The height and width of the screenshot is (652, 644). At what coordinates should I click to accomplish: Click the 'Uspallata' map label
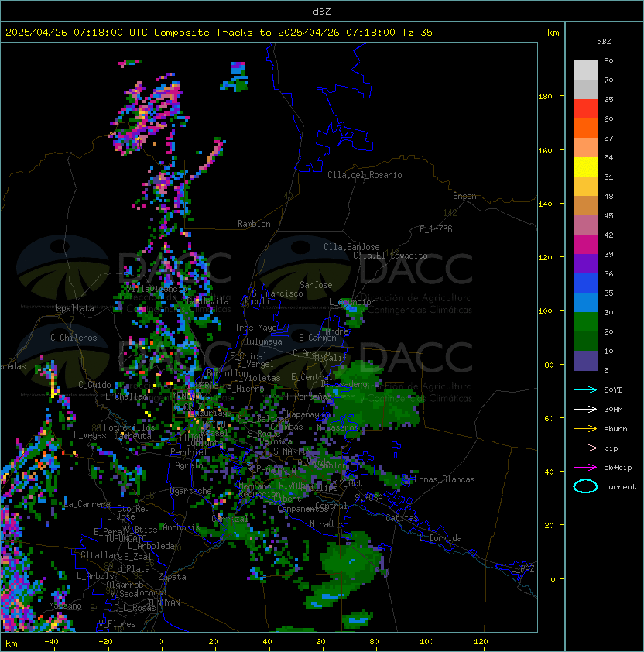pos(73,308)
